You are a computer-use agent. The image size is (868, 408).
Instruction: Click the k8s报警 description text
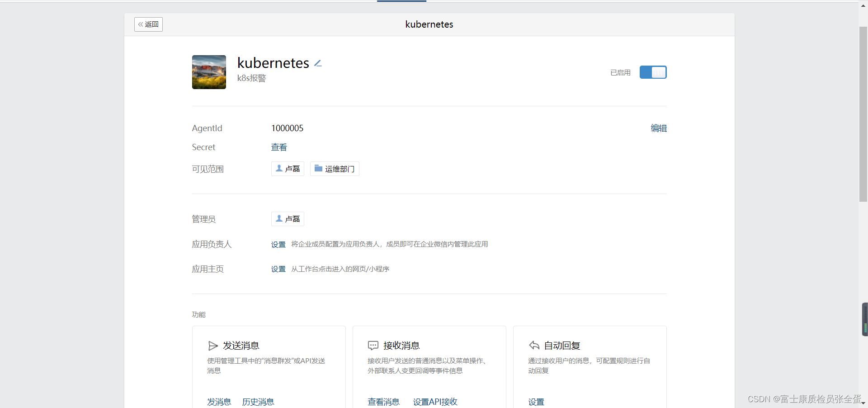coord(251,78)
